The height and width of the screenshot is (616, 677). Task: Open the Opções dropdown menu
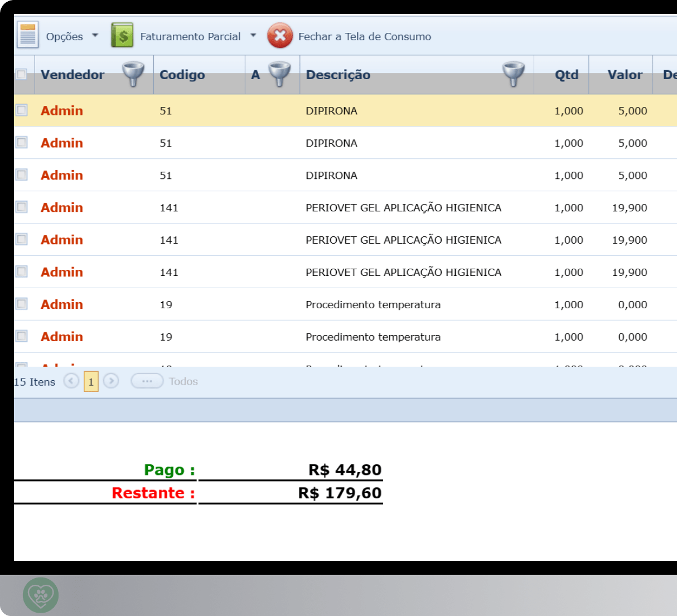coord(95,36)
